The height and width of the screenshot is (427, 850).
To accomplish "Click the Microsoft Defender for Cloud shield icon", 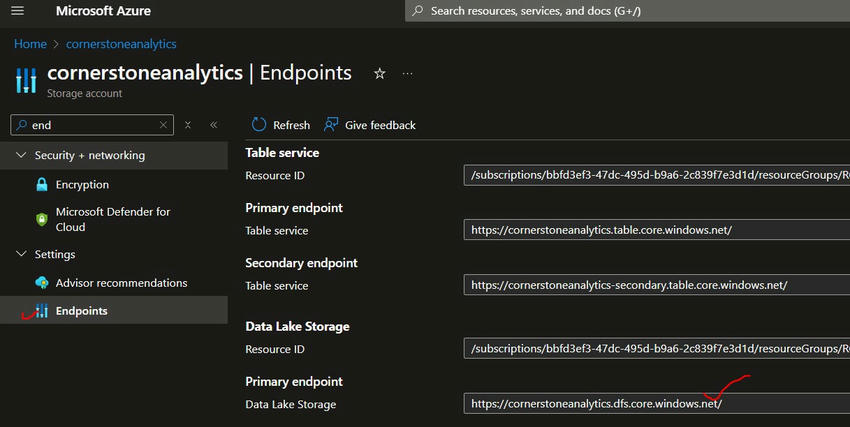I will [x=42, y=219].
